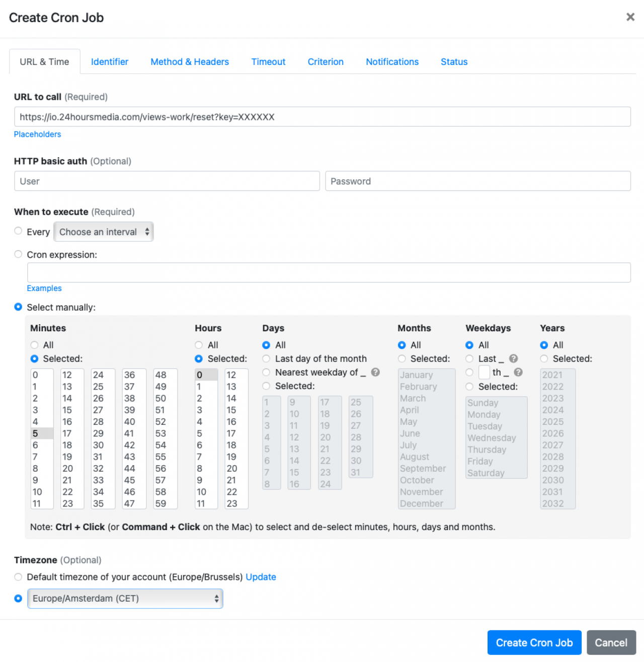
Task: Open the Timeout tab
Action: (268, 61)
